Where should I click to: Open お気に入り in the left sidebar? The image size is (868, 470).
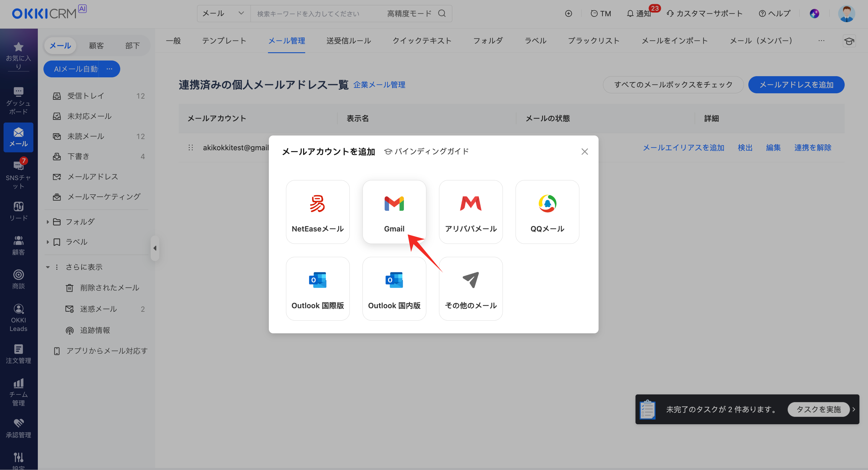pyautogui.click(x=19, y=55)
